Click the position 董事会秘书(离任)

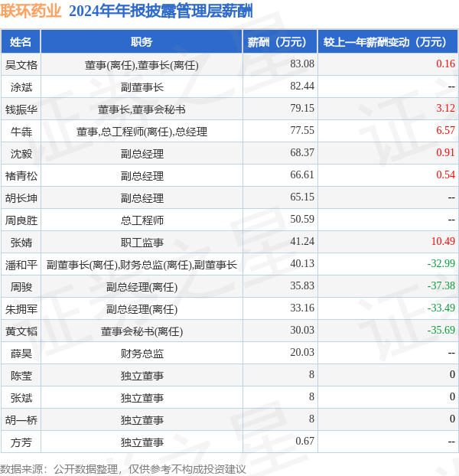pos(142,331)
